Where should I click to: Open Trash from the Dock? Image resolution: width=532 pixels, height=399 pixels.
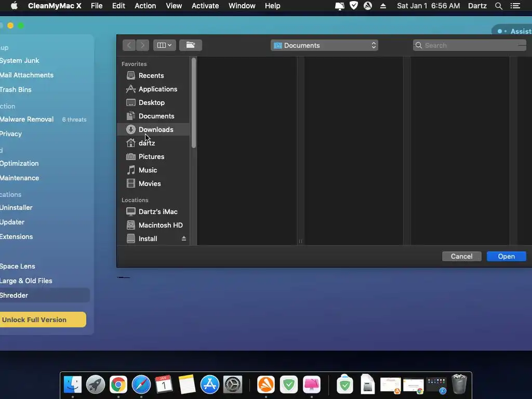[459, 384]
